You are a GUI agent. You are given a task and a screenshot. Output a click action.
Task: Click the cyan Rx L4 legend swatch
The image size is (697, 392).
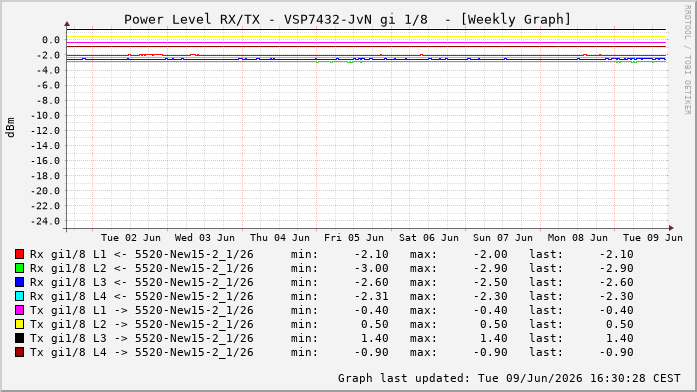19,296
